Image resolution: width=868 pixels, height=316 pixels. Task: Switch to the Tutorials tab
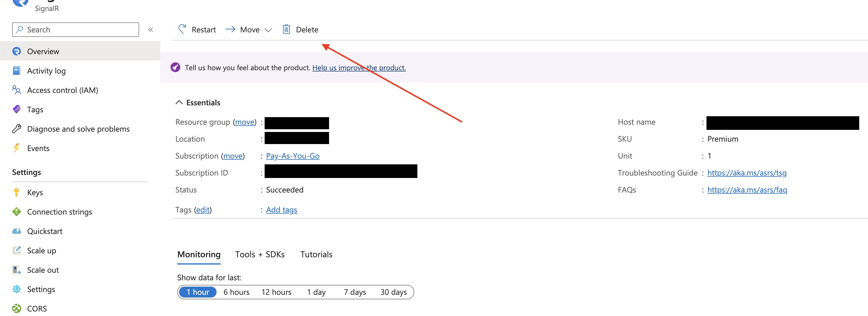(x=316, y=254)
